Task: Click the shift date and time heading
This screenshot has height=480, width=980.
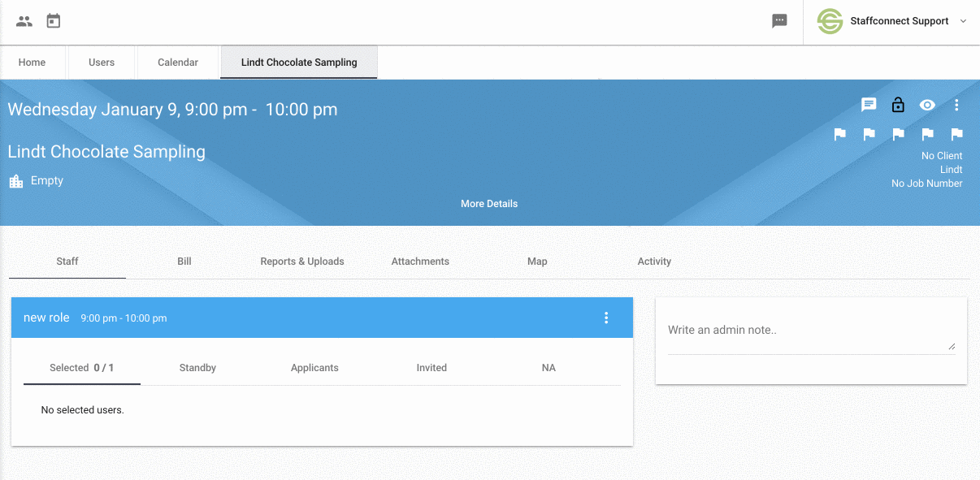Action: click(172, 110)
